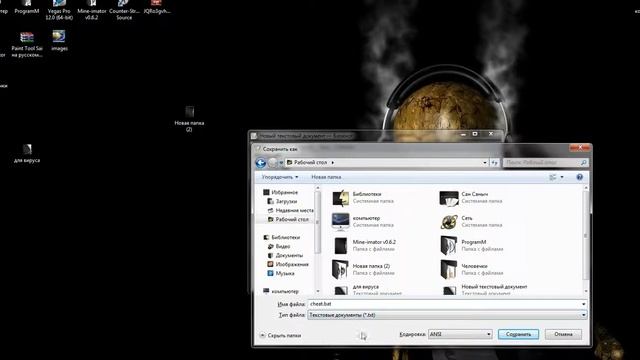Select the Новая папка (2) desktop folder
This screenshot has width=640, height=360.
click(x=189, y=119)
